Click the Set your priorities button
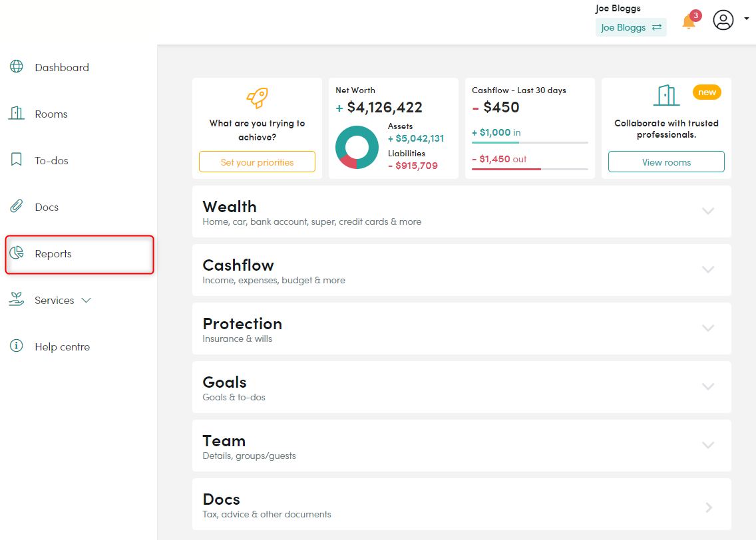 (257, 161)
